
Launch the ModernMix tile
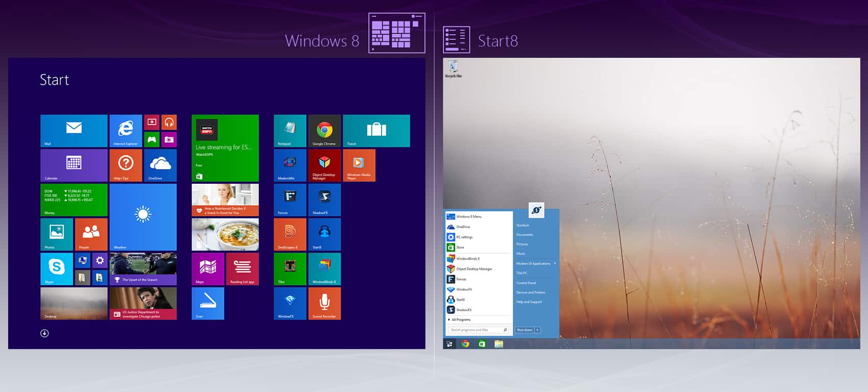point(290,165)
